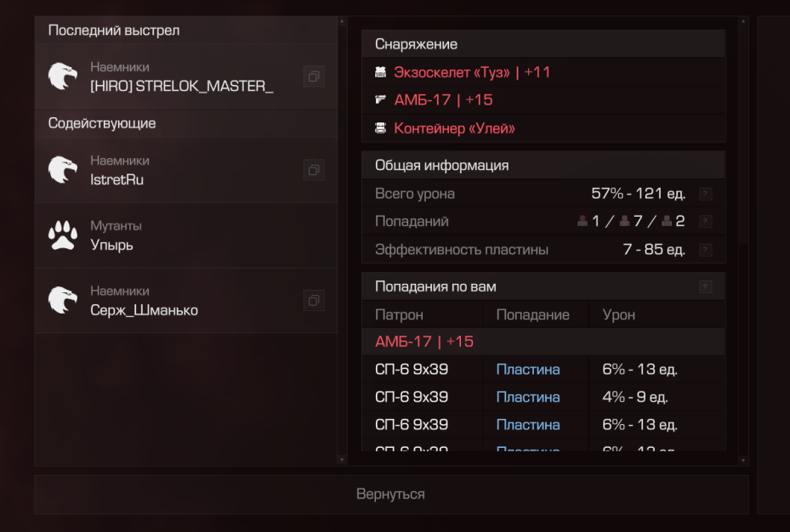
Task: Click up arrow of left panel scrollbar
Action: (342, 21)
